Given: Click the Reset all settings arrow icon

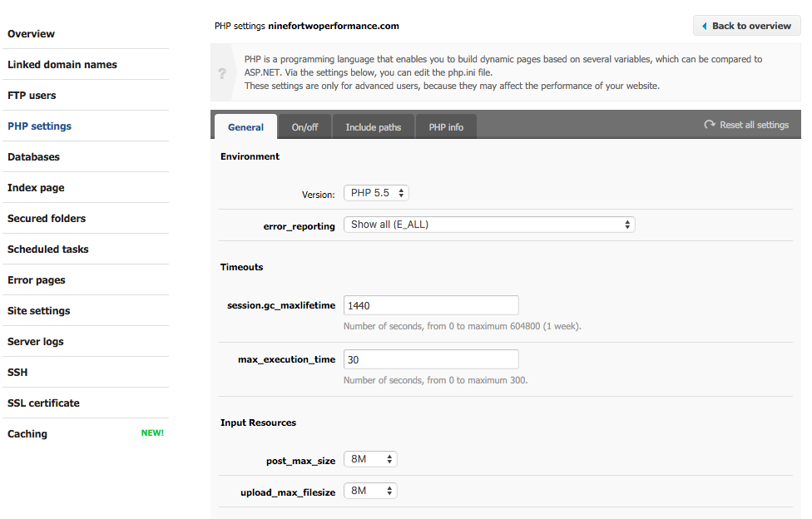Looking at the screenshot, I should pos(710,124).
